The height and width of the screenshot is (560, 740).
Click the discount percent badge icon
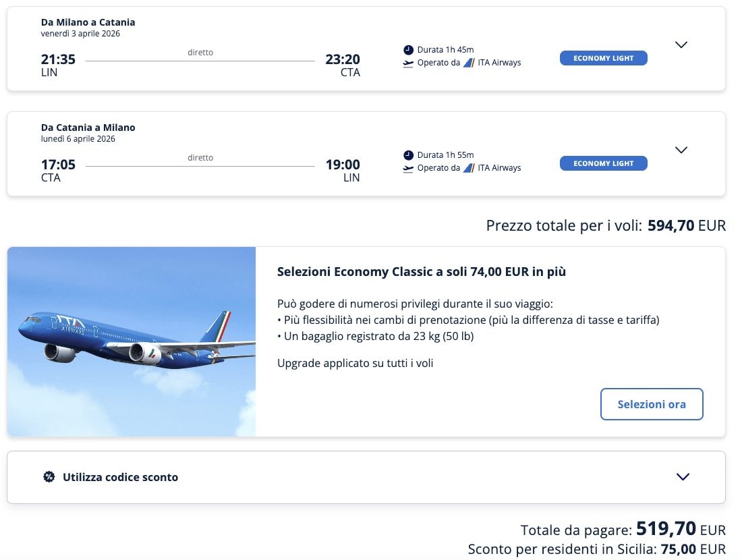click(x=49, y=477)
